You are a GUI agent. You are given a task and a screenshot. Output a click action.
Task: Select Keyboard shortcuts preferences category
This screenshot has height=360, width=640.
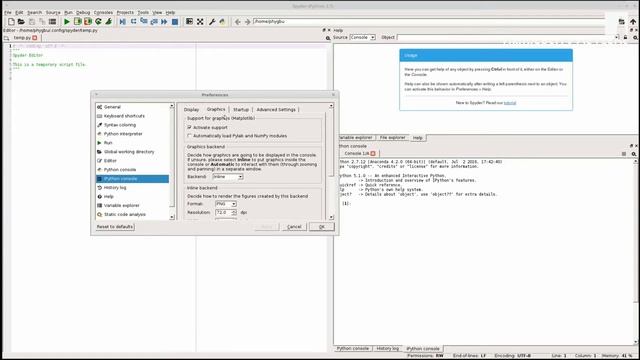(132, 116)
